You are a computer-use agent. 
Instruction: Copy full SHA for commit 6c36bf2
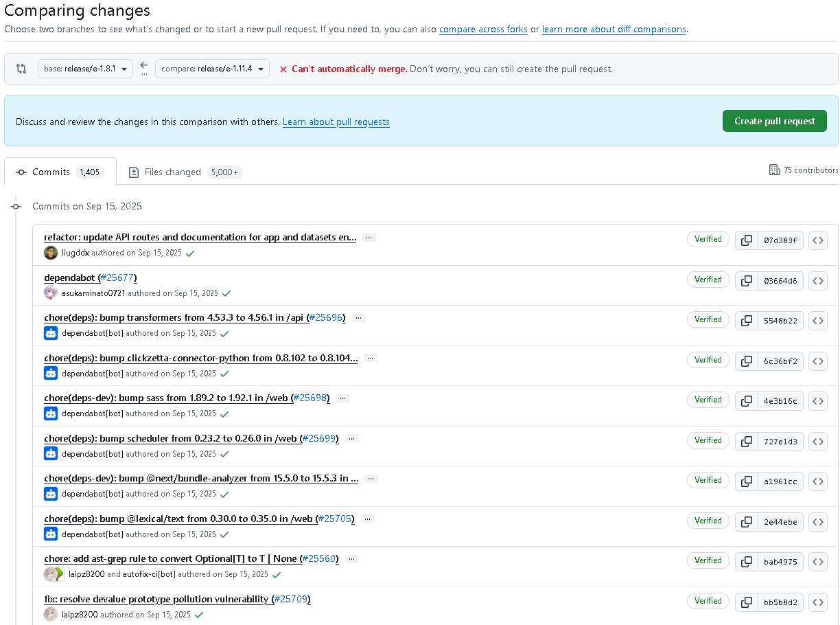click(746, 361)
